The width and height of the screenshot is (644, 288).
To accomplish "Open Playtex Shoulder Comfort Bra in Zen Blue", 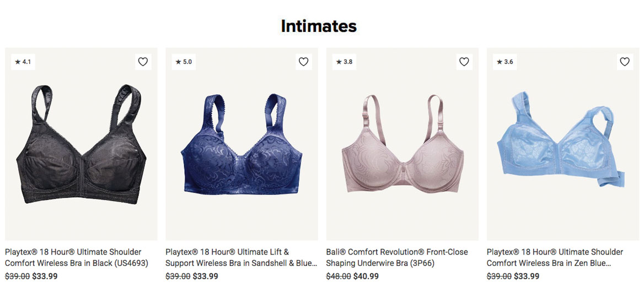I will coord(555,258).
